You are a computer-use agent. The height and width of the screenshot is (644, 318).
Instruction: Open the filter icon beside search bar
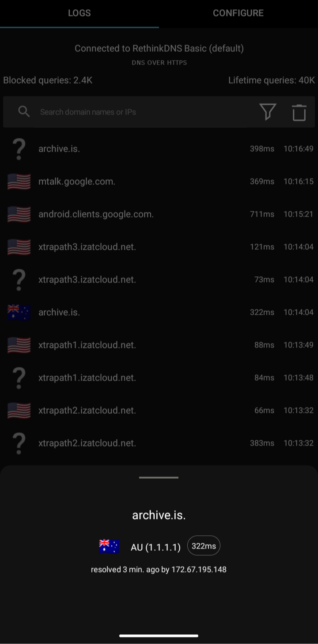268,112
